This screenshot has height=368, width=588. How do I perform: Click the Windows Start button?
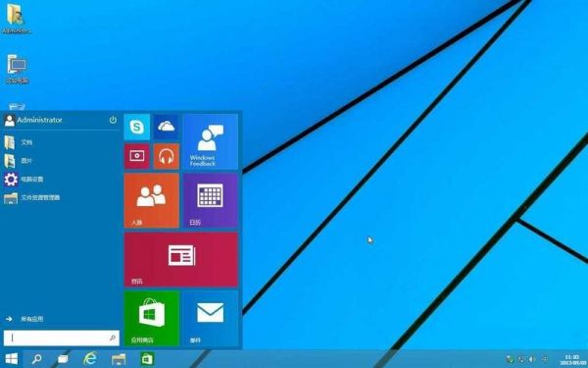[x=11, y=359]
